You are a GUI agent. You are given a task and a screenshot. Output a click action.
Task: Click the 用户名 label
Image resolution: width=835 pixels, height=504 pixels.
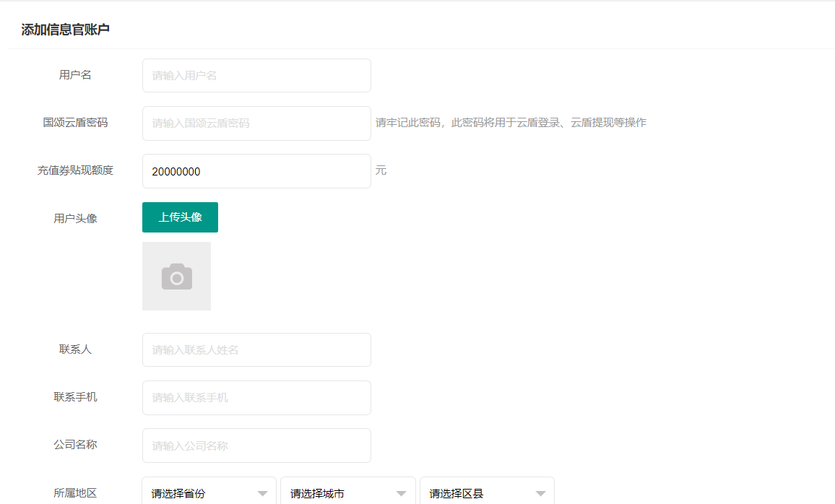pyautogui.click(x=75, y=75)
